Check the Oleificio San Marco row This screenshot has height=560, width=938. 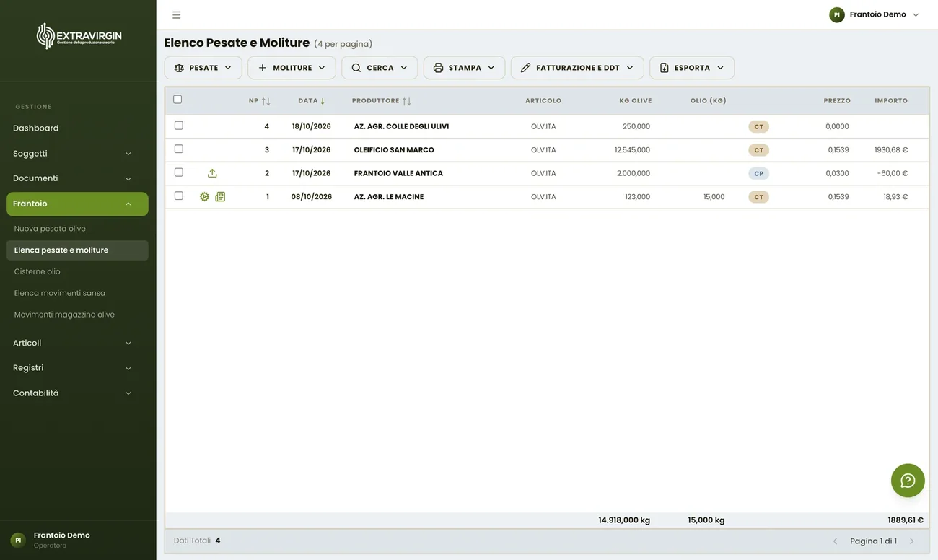[179, 149]
